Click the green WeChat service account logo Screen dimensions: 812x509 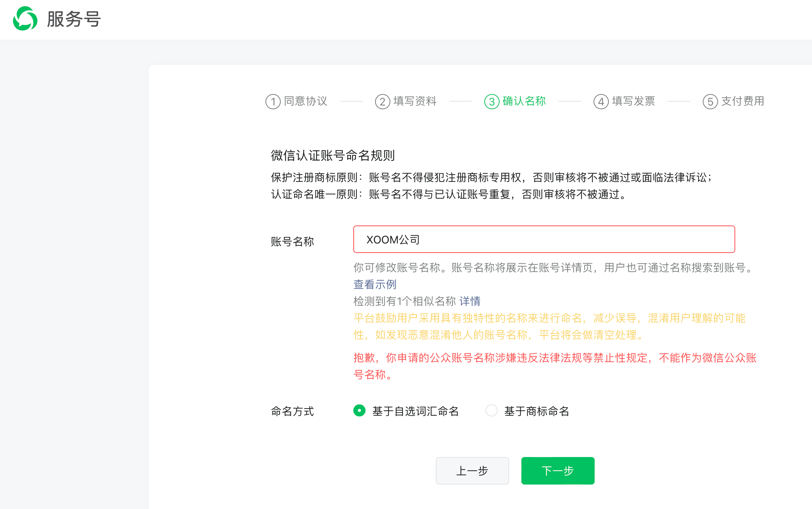tap(25, 19)
